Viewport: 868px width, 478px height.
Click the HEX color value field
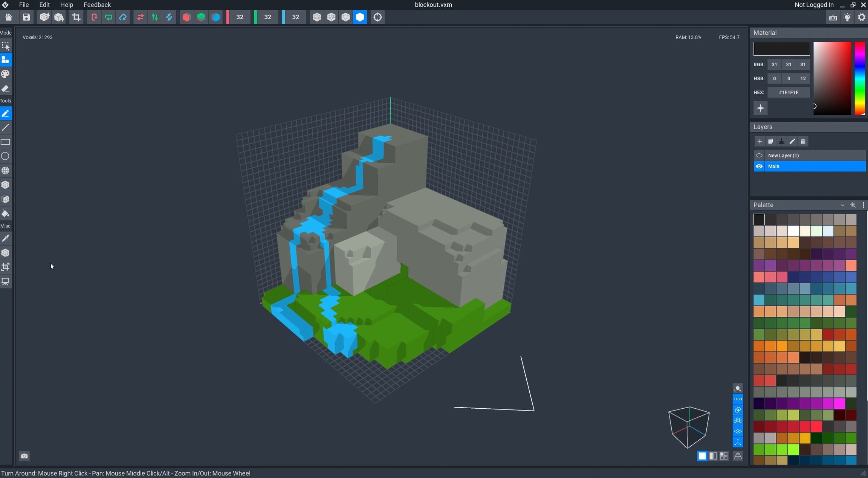click(789, 93)
